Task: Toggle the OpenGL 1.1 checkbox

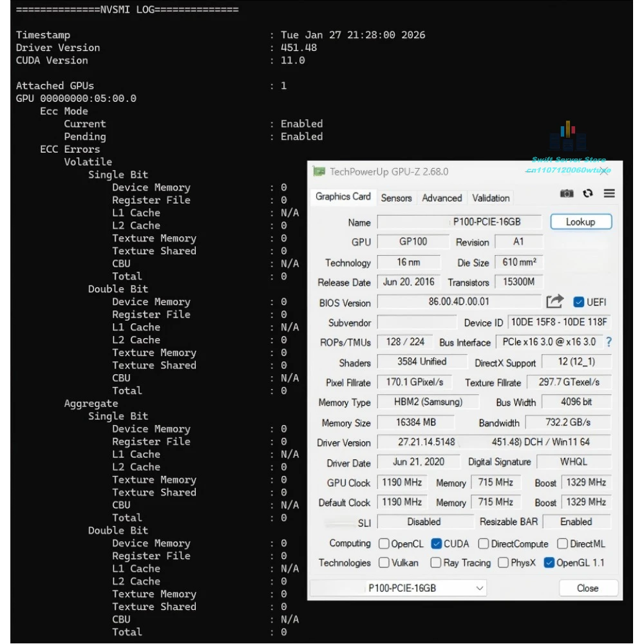Action: [549, 562]
